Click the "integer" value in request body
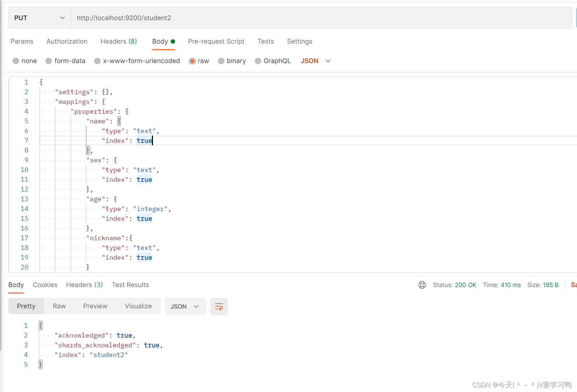The height and width of the screenshot is (392, 577). [x=150, y=209]
